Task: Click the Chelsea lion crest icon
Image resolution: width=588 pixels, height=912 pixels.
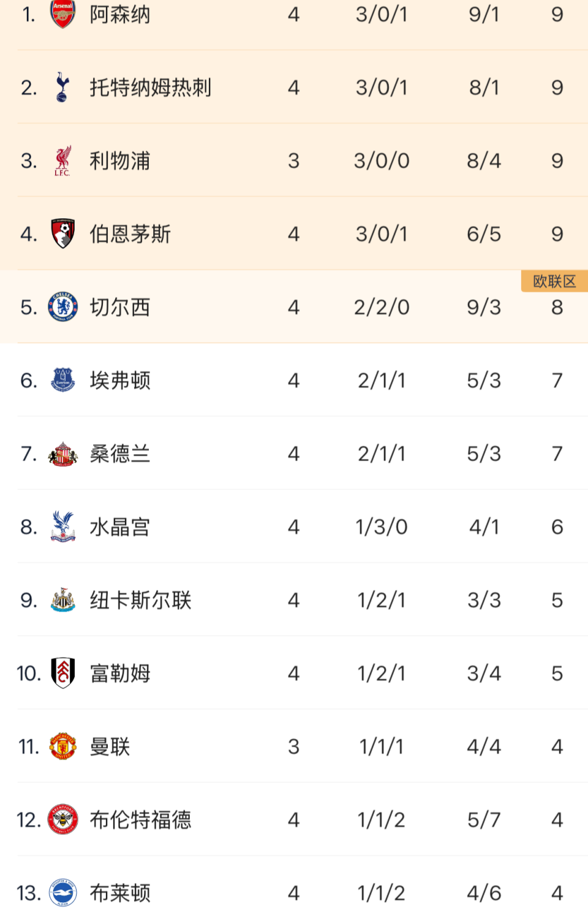Action: (62, 307)
